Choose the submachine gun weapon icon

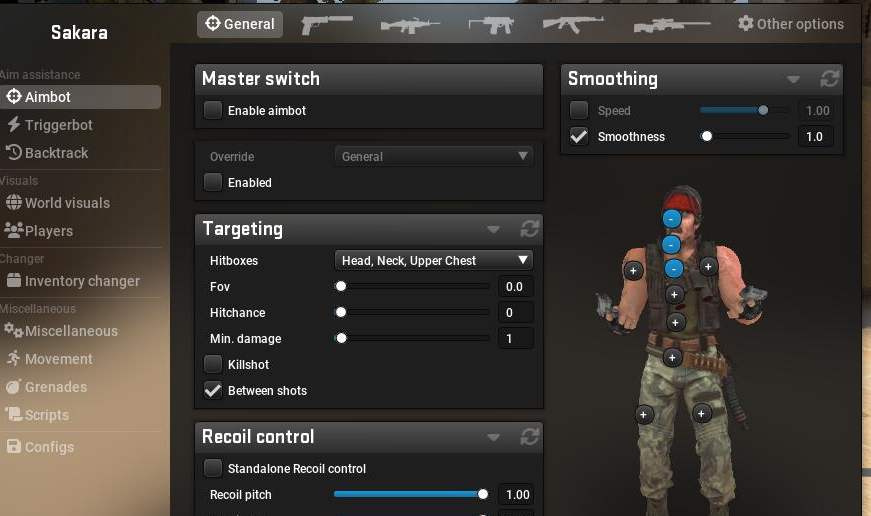[491, 24]
